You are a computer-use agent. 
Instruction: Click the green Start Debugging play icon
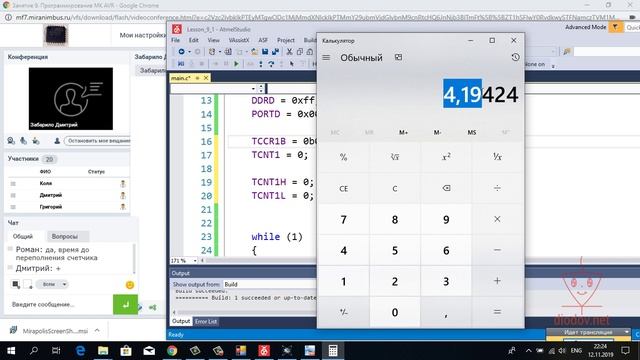tap(236, 64)
